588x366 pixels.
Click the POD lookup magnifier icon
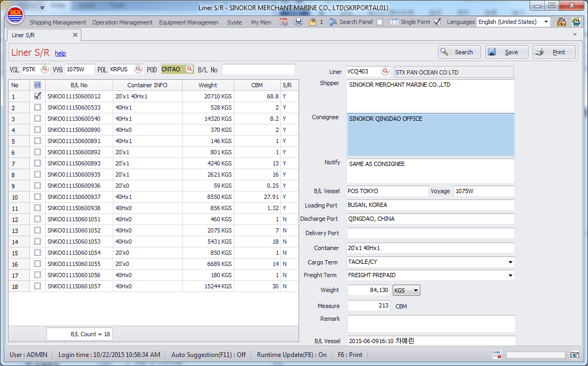pyautogui.click(x=189, y=69)
